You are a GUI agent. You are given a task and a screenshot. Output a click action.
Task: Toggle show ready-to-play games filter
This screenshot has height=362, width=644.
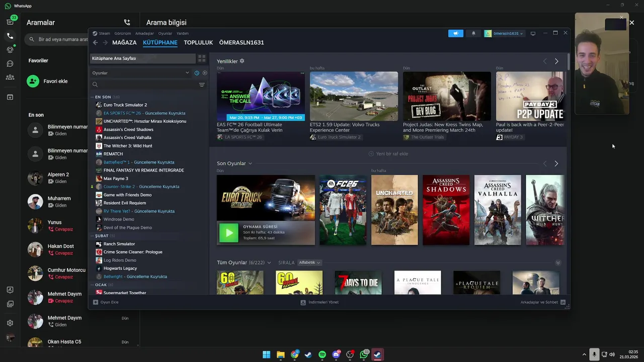[205, 73]
